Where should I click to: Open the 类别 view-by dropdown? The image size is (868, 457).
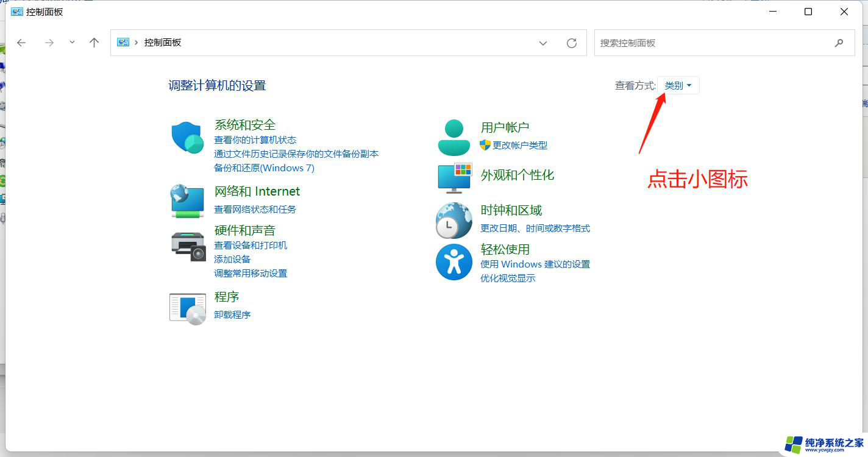click(x=678, y=85)
